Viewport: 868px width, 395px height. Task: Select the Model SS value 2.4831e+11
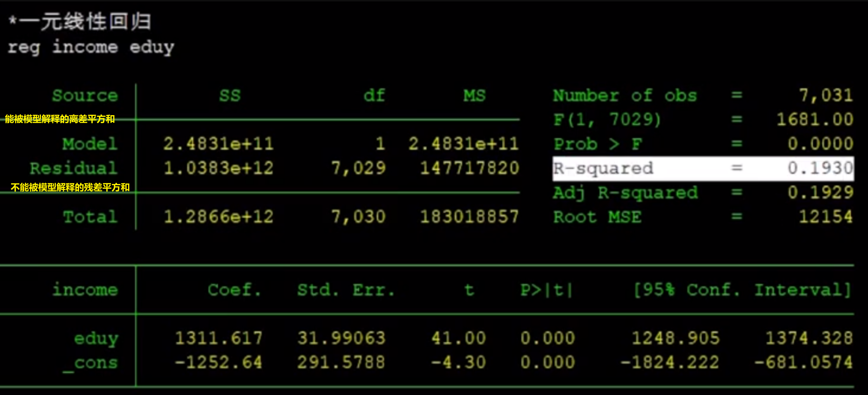[x=218, y=144]
